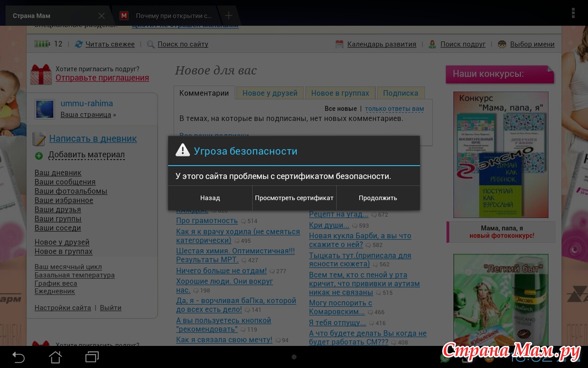588x368 pixels.
Task: Open the ummu-rahima profile link
Action: pyautogui.click(x=87, y=104)
